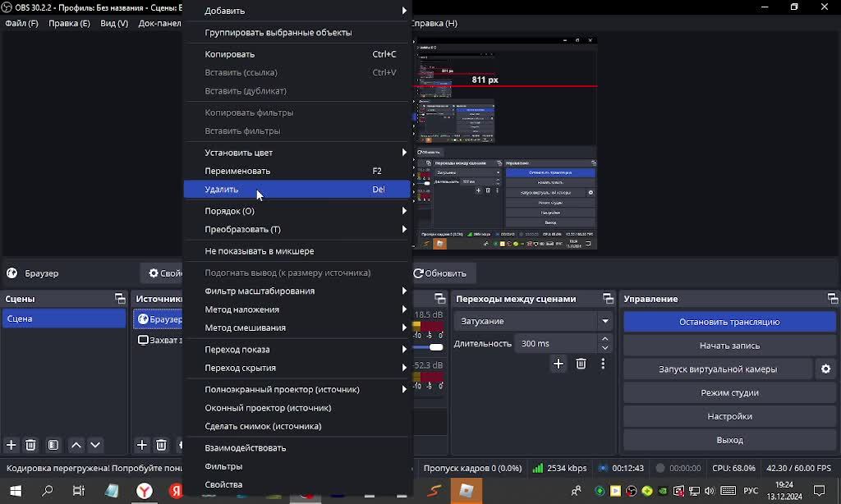Remove the transition using the trash icon
The width and height of the screenshot is (841, 504).
coord(581,364)
